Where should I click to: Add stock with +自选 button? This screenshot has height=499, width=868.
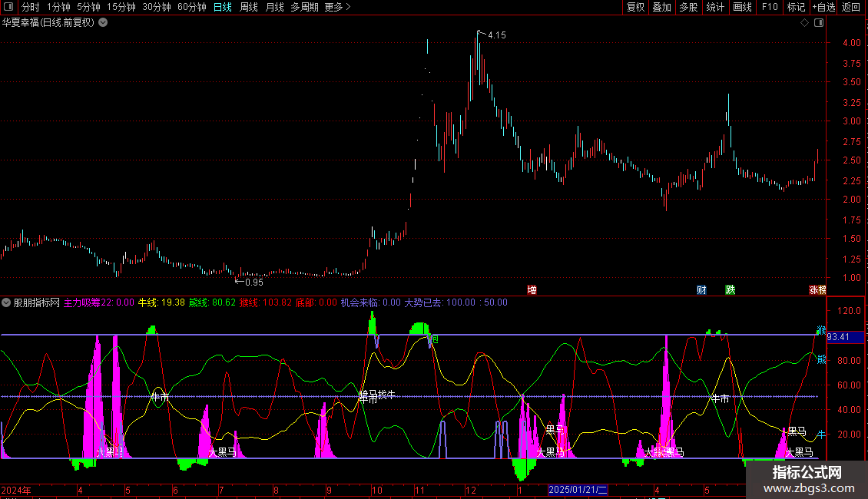823,7
